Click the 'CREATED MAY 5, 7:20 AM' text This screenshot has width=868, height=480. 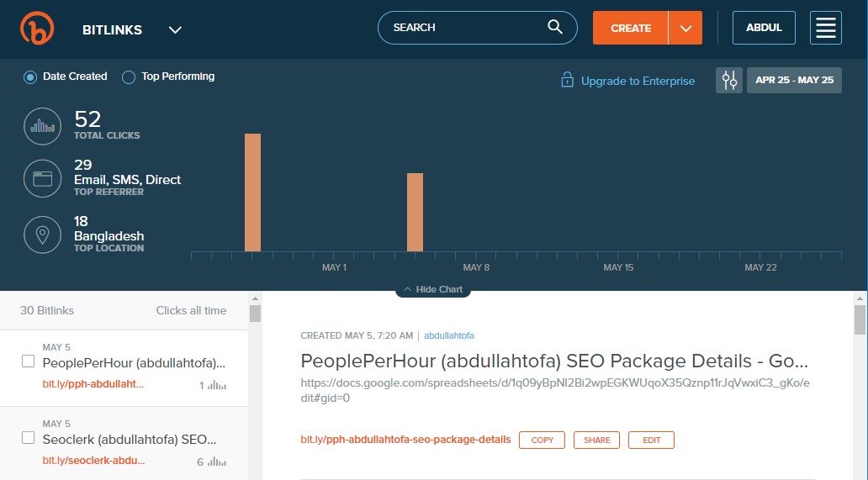click(x=357, y=335)
